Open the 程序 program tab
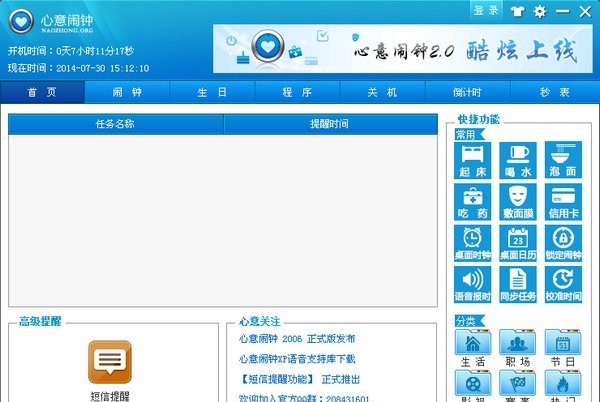 coord(297,92)
